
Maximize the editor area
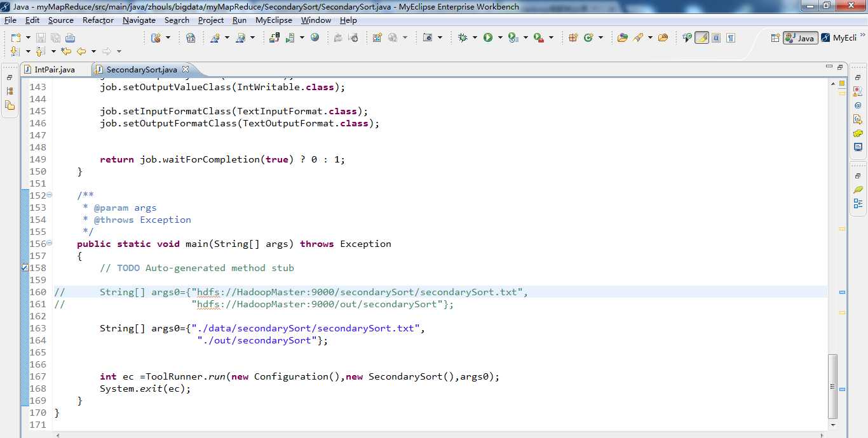click(840, 67)
